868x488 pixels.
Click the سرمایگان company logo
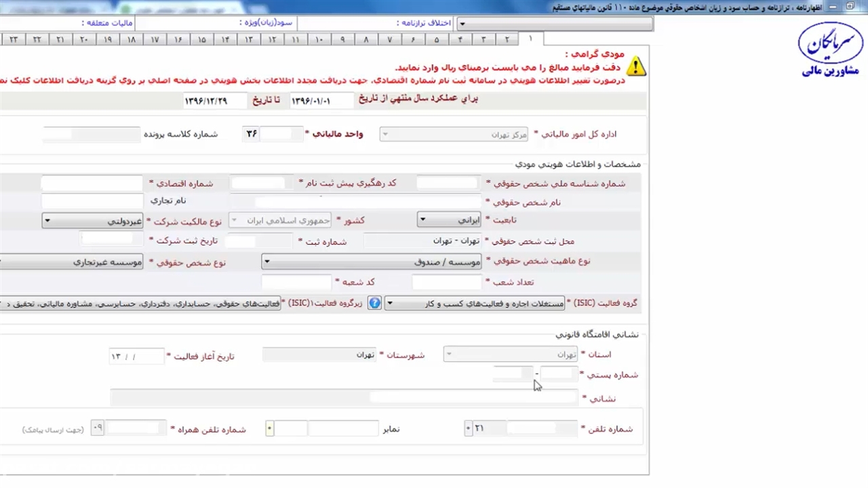tap(830, 49)
